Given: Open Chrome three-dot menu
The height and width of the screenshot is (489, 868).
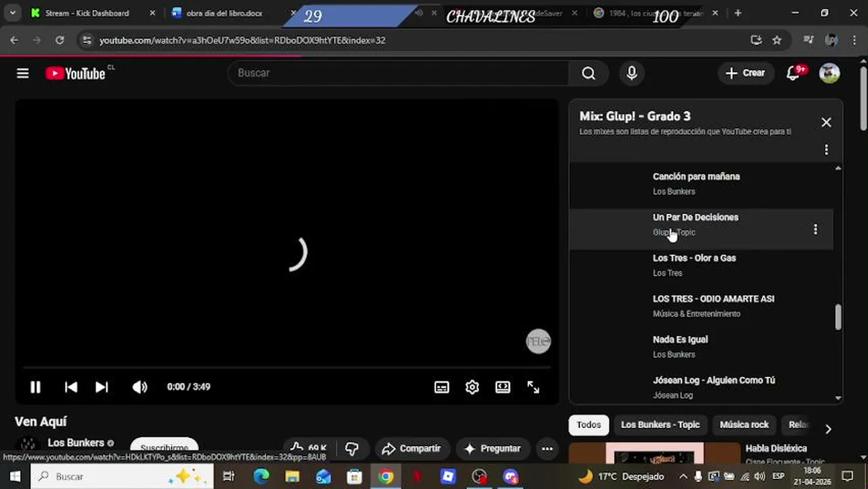Looking at the screenshot, I should (x=854, y=40).
